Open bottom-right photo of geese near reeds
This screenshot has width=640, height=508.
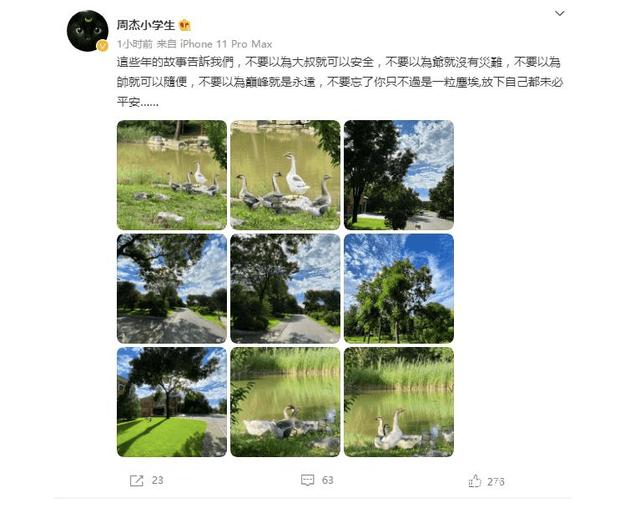coord(399,402)
